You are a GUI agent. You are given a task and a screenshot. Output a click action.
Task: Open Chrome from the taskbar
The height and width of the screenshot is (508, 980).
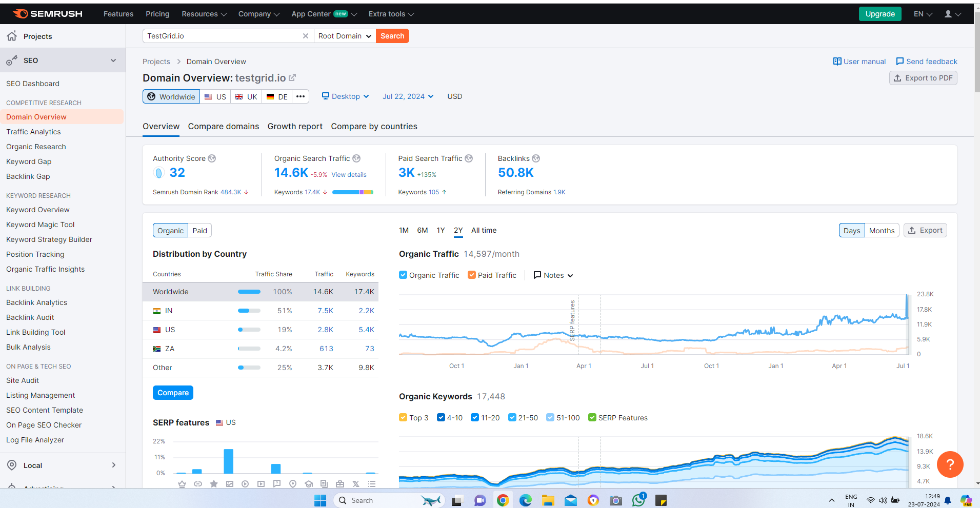503,500
